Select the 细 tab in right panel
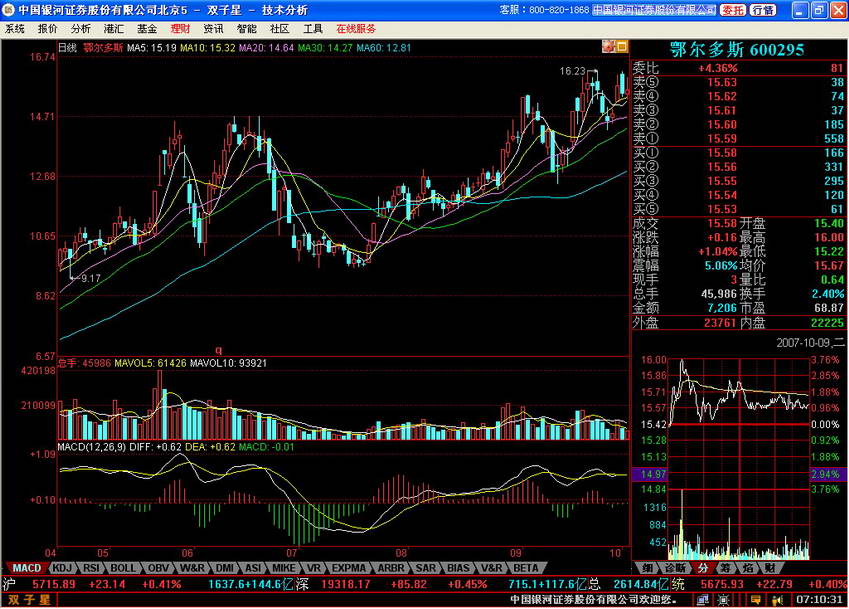The image size is (849, 609). coord(648,568)
